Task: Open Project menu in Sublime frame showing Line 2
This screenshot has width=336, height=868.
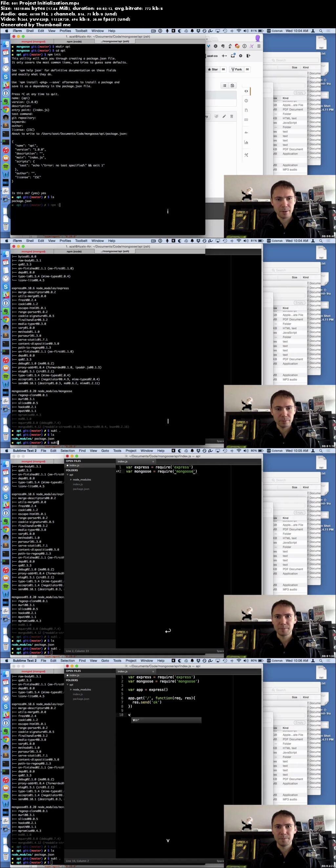Action: 131,450
